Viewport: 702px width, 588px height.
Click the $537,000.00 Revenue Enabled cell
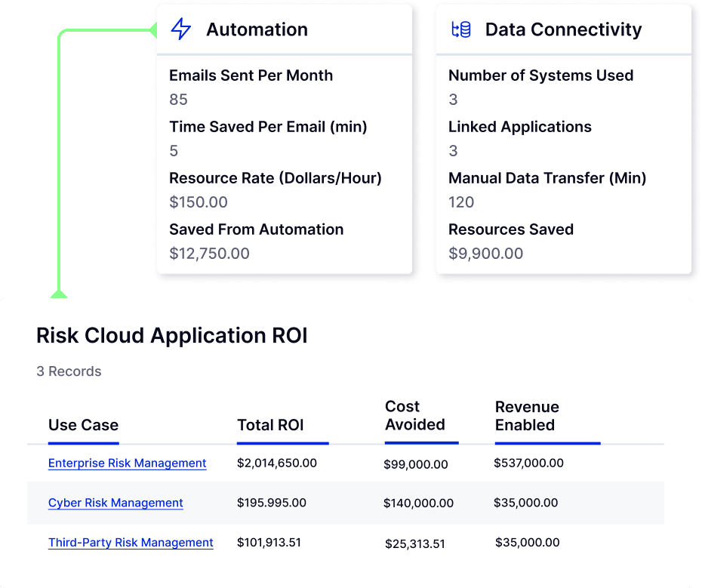pos(528,463)
